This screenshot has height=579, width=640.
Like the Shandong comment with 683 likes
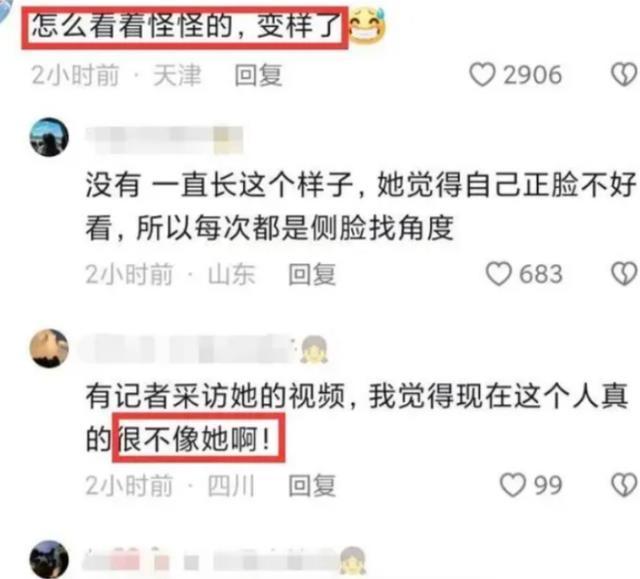pos(498,273)
